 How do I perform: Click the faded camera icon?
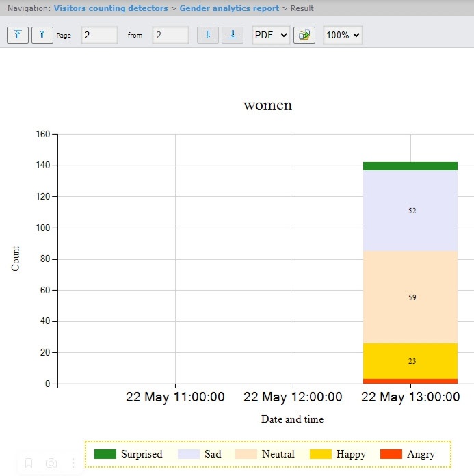click(51, 463)
